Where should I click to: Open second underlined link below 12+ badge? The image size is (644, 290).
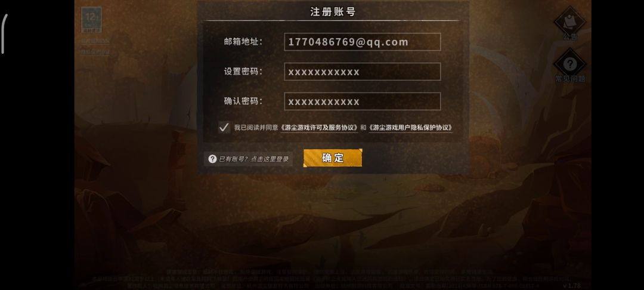(x=95, y=52)
